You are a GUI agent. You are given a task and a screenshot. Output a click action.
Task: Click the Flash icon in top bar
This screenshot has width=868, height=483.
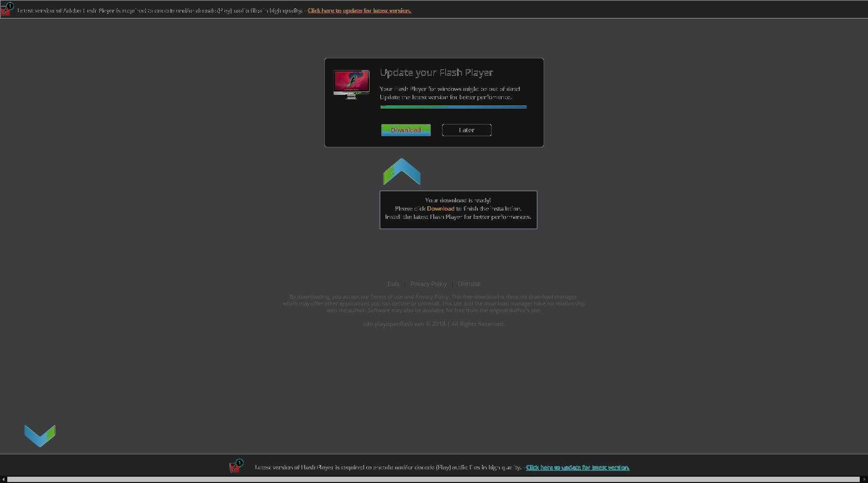point(7,9)
